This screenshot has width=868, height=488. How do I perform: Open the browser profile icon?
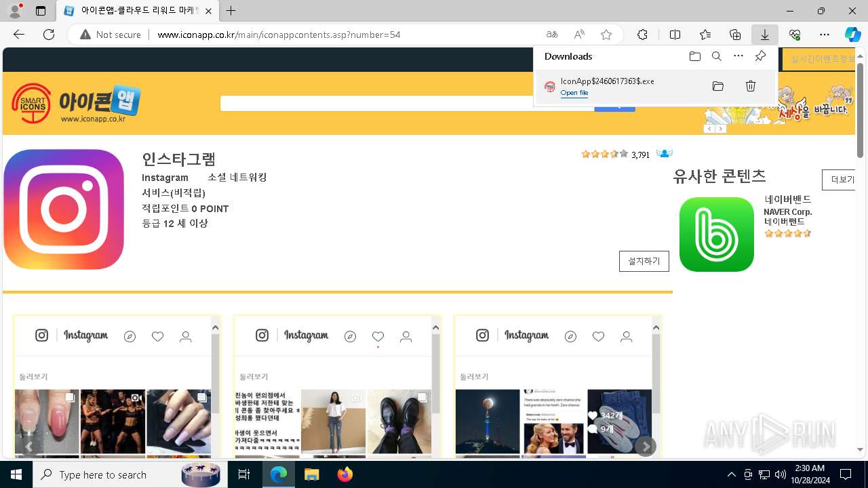click(x=14, y=11)
